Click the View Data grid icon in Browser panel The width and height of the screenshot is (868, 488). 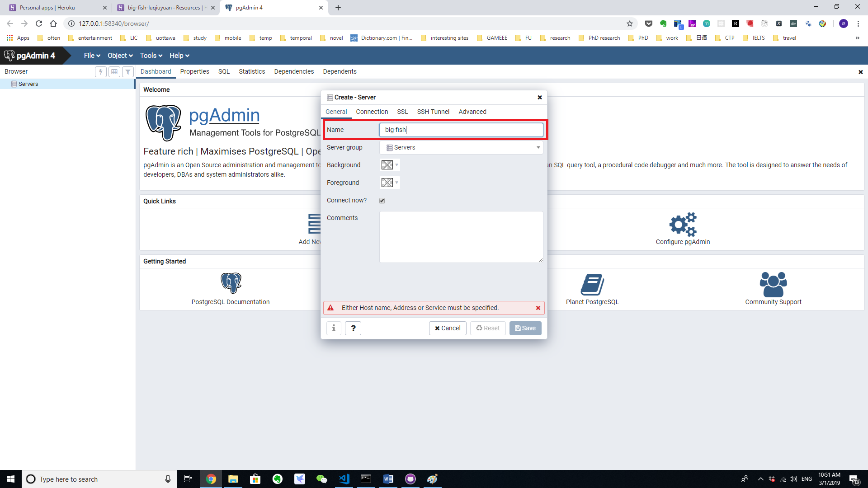(114, 72)
